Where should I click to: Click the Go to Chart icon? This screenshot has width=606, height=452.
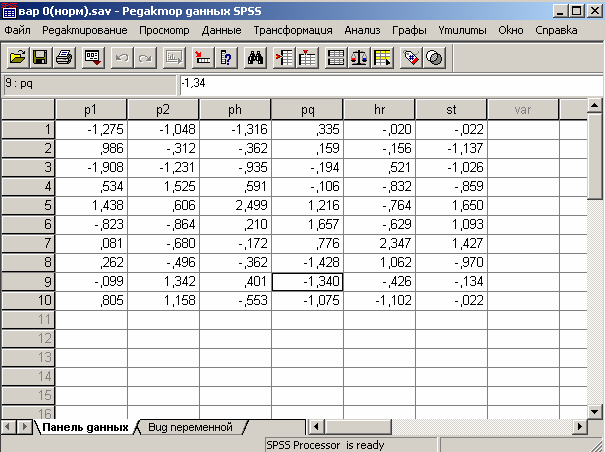coord(174,58)
